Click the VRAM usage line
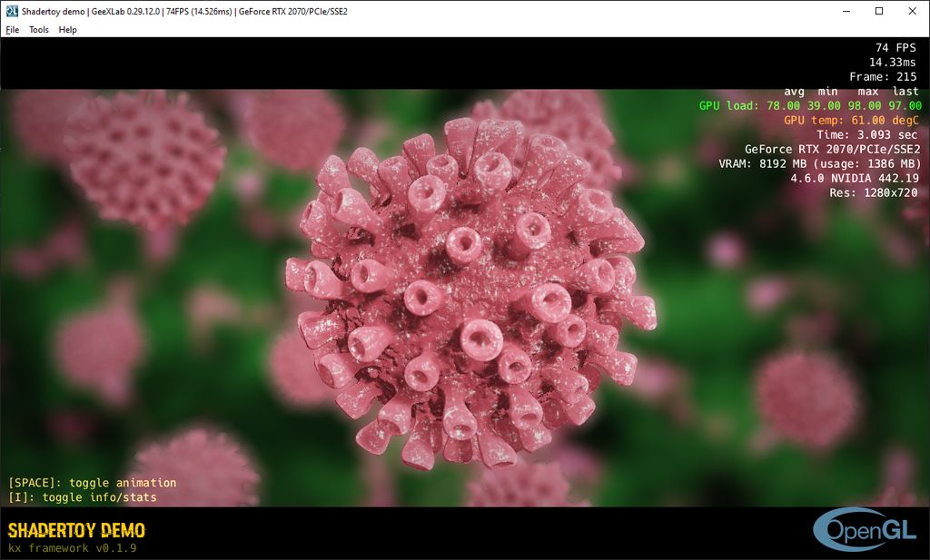The height and width of the screenshot is (560, 930). 820,163
